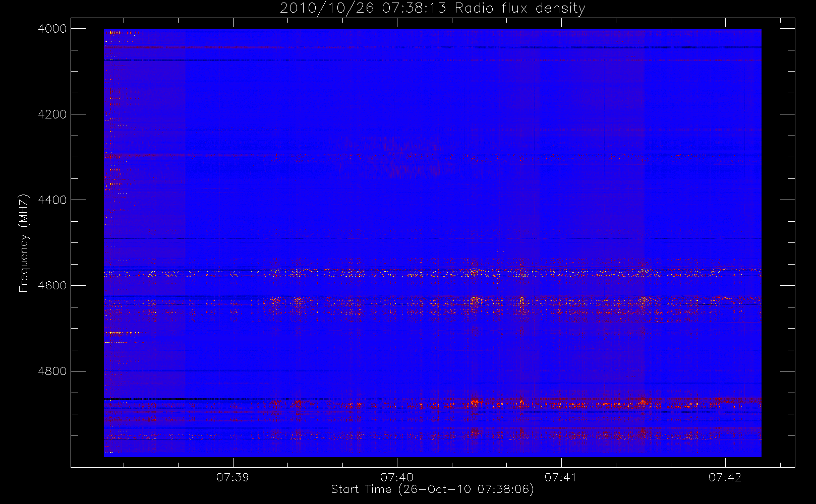Click the "Frequency (MHZ)" axis label
The width and height of the screenshot is (816, 504).
tap(23, 243)
